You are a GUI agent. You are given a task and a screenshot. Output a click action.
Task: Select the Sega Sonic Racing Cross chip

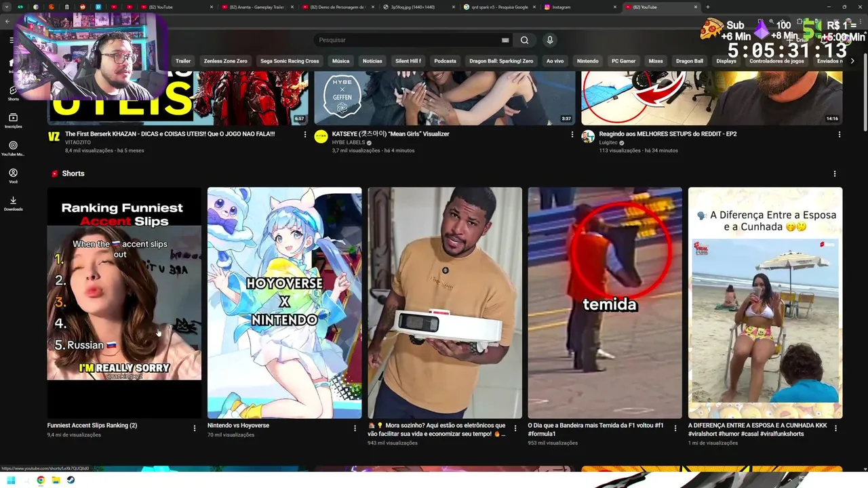(290, 61)
